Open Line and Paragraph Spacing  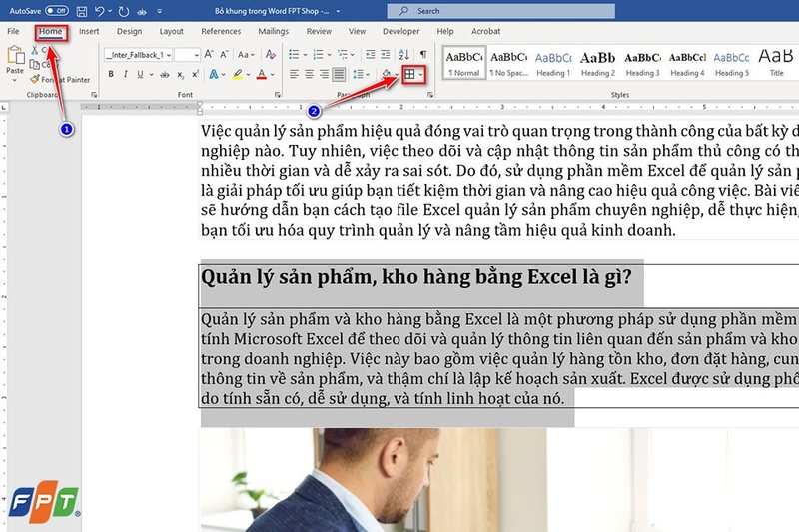pos(359,74)
